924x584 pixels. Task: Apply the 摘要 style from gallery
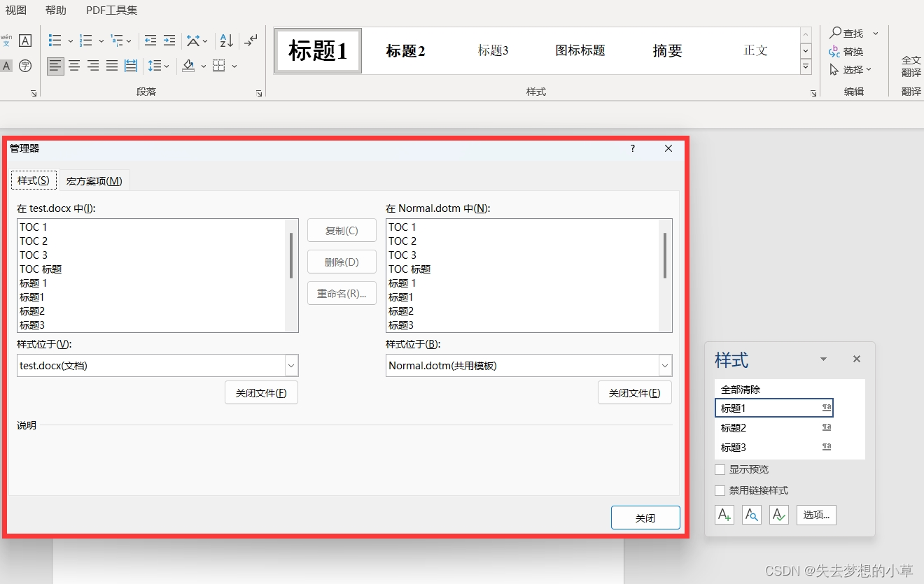pos(667,50)
